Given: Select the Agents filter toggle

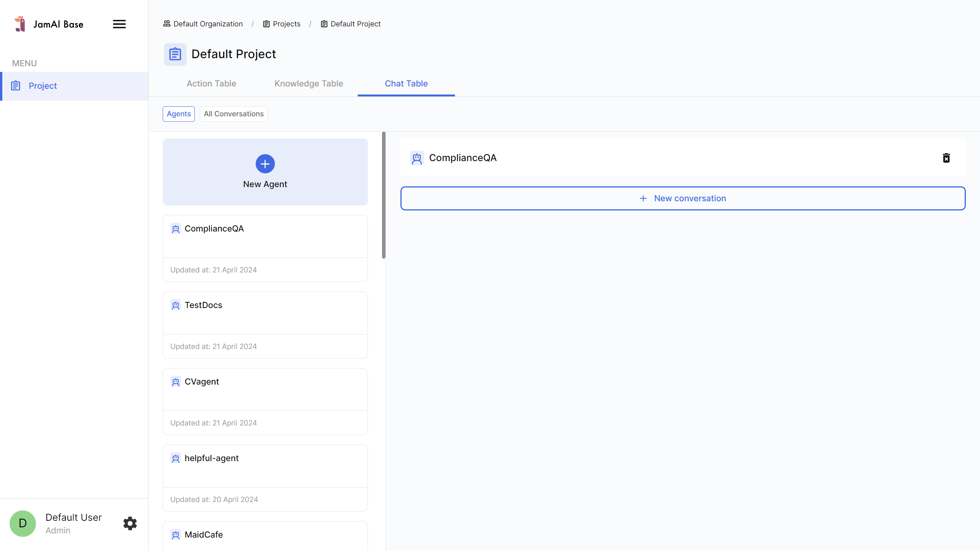Looking at the screenshot, I should click(178, 114).
